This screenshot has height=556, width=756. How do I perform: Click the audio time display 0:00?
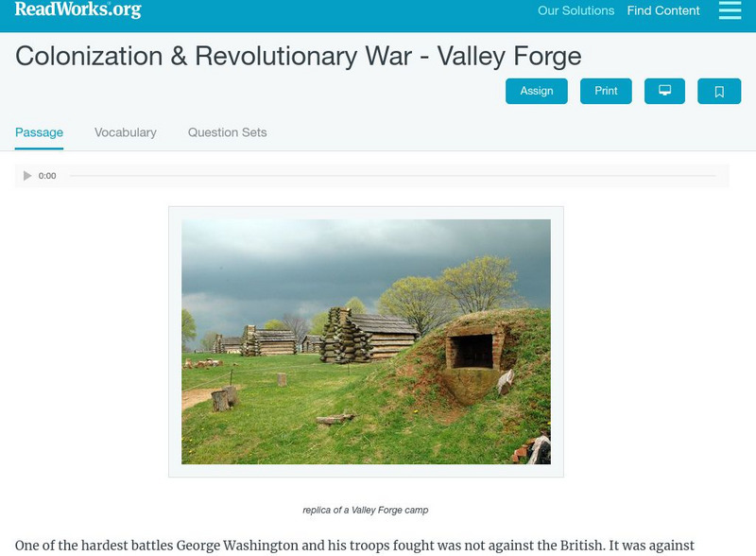click(x=47, y=176)
